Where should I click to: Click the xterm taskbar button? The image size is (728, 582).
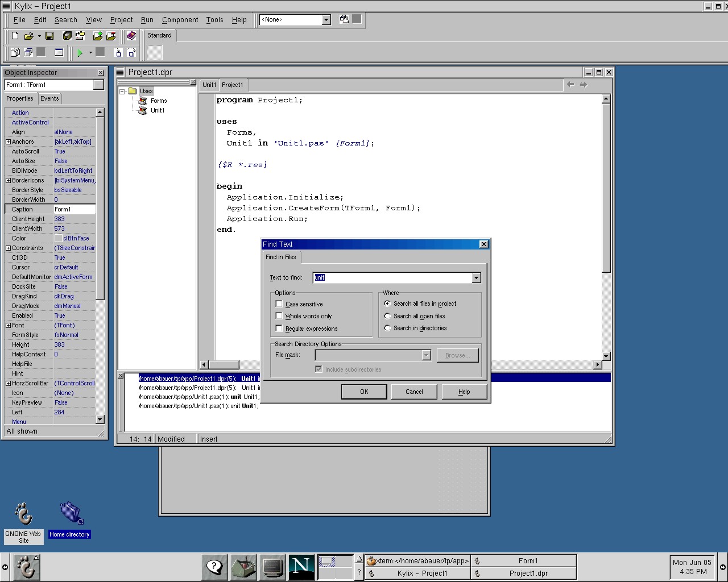(x=417, y=561)
